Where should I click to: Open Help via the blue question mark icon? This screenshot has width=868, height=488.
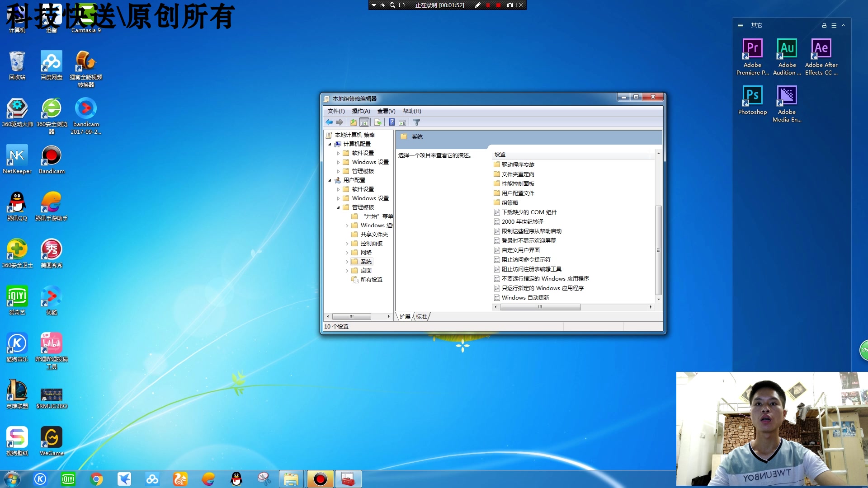coord(392,122)
